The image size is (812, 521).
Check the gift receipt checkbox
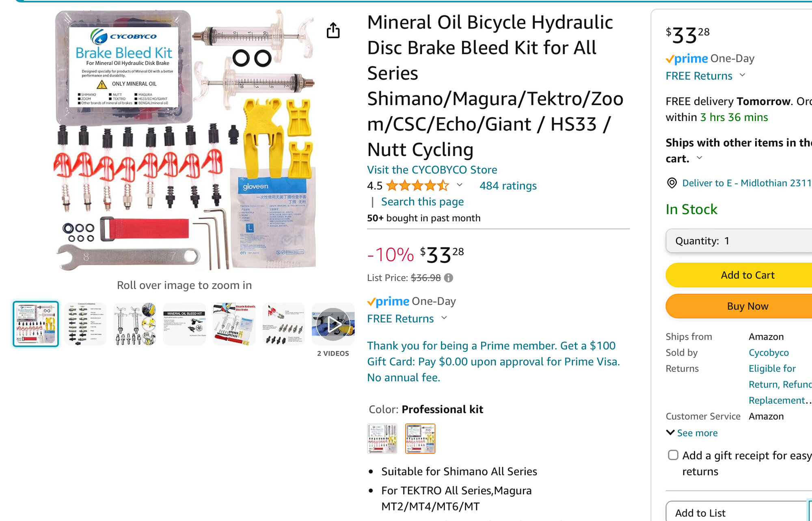click(x=673, y=455)
